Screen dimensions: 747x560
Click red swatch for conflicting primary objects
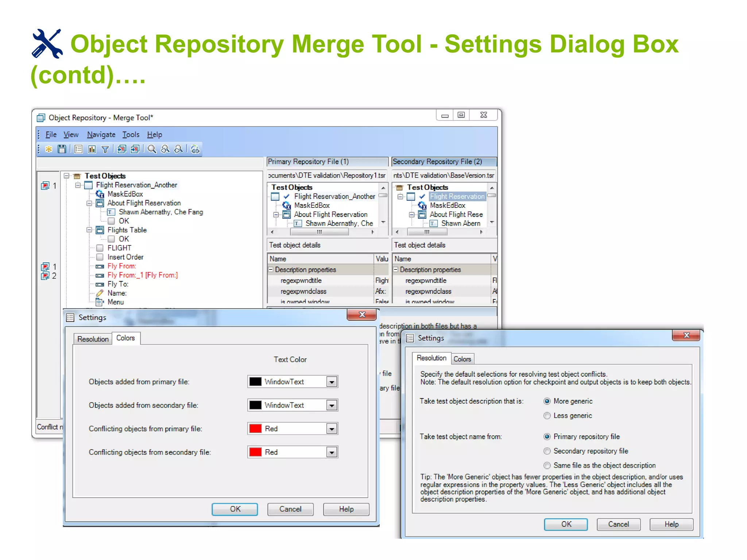point(255,429)
